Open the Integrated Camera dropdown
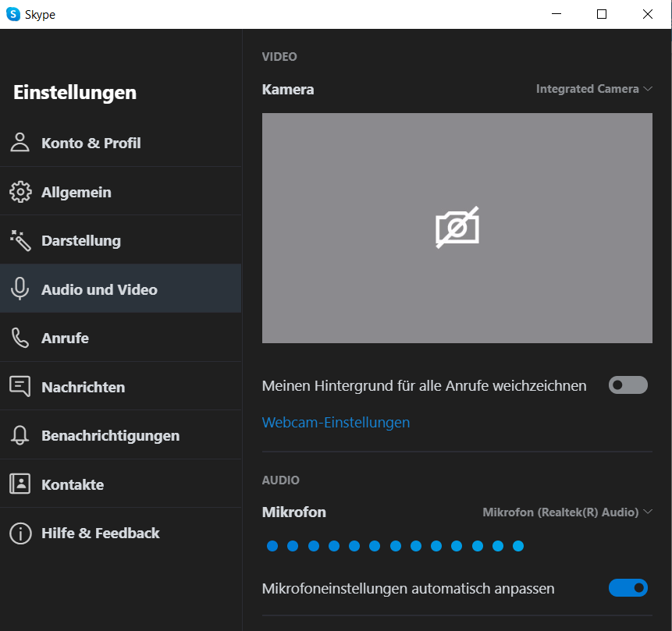 pyautogui.click(x=595, y=89)
